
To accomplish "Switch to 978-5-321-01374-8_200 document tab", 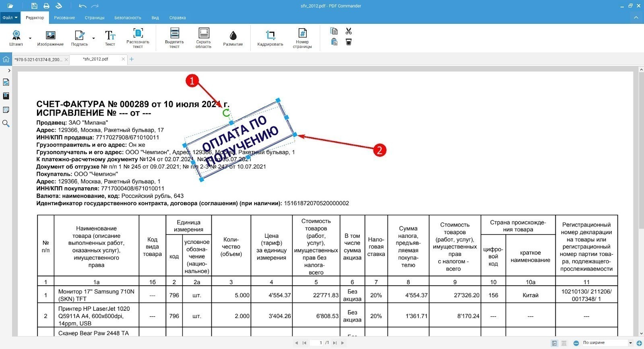I will pos(38,60).
